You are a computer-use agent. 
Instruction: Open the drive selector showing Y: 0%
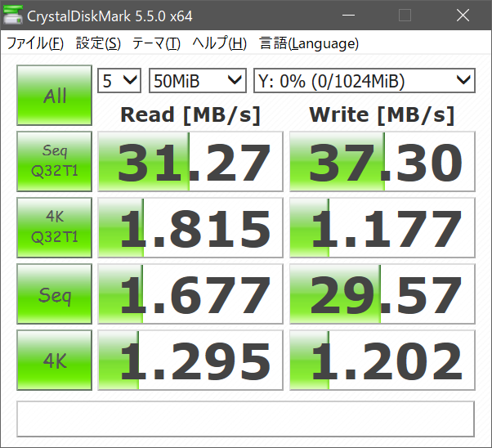tap(365, 80)
